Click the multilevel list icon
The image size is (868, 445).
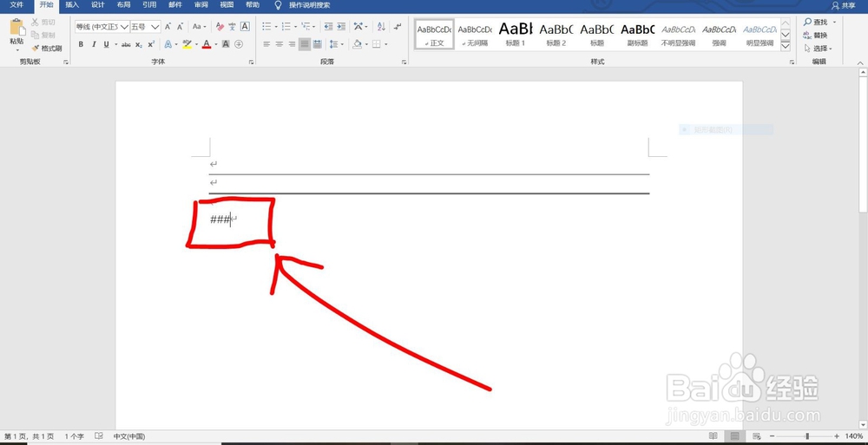(306, 27)
